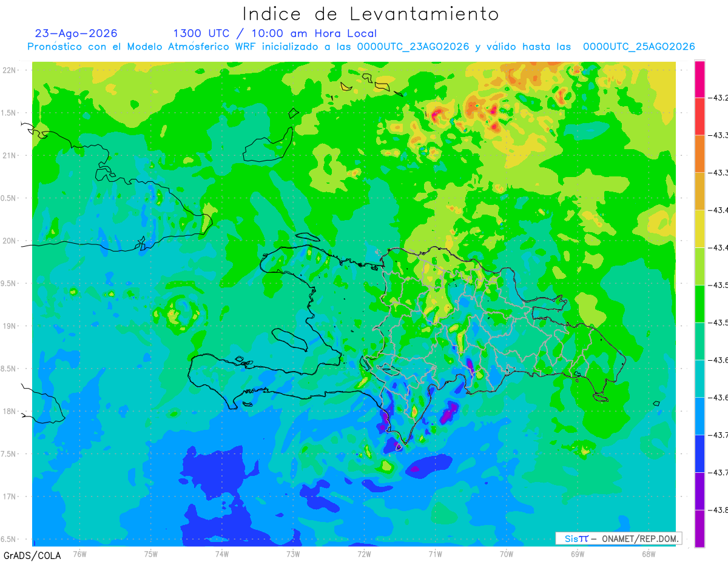
Task: Click the orange swatch in the color legend
Action: click(699, 153)
